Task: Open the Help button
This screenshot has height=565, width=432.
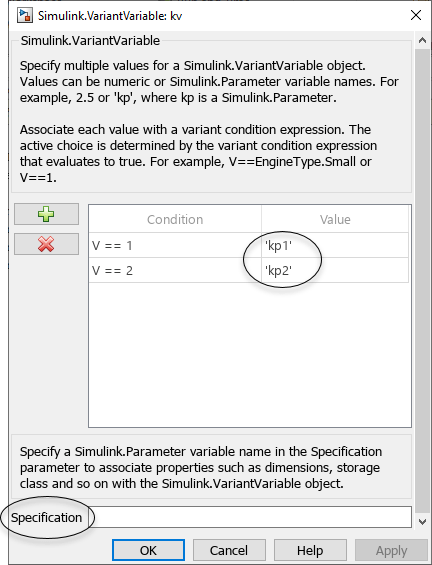Action: coord(310,550)
